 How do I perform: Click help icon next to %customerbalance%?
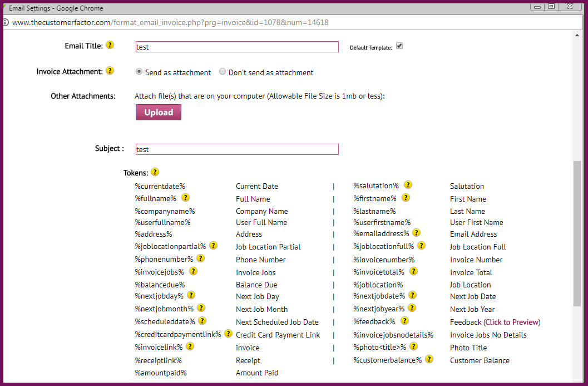pos(429,359)
